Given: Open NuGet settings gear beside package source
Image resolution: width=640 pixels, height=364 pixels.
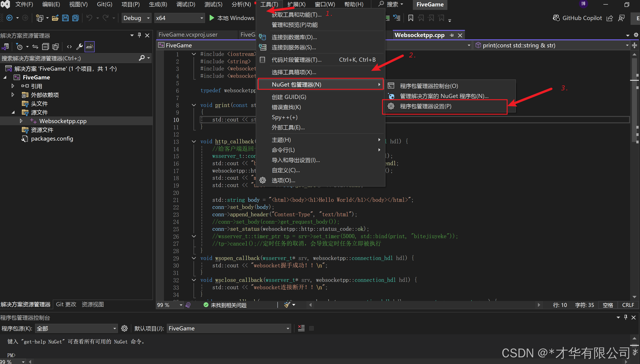Looking at the screenshot, I should pos(124,328).
